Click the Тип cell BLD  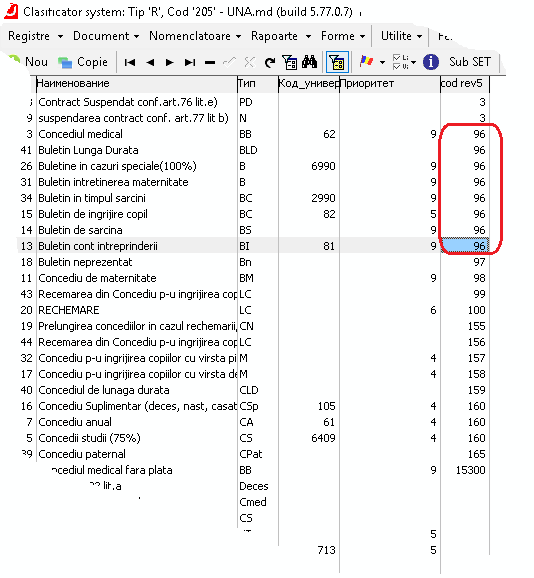tap(258, 150)
